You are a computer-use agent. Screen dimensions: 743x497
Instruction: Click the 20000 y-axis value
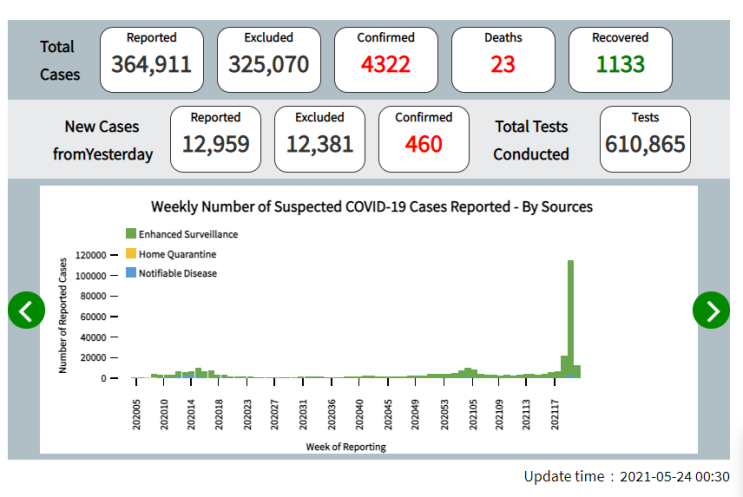[93, 358]
